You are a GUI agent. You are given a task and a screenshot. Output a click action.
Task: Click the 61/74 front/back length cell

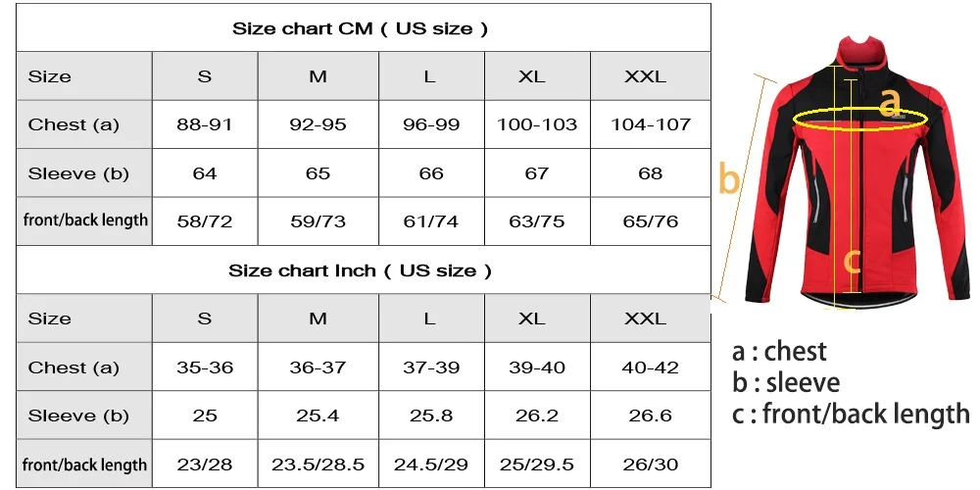(430, 221)
